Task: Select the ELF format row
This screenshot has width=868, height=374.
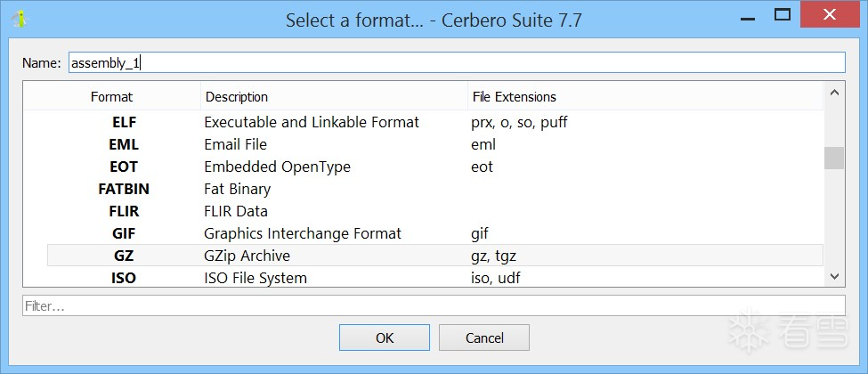Action: [312, 122]
